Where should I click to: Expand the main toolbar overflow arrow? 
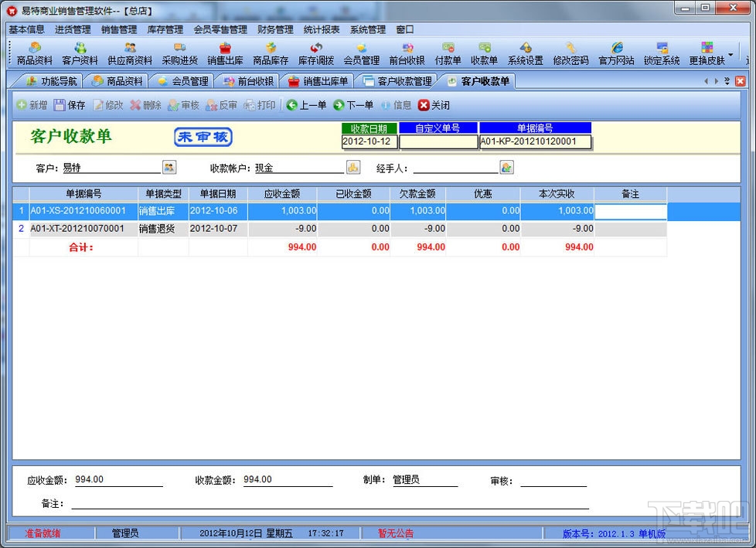point(731,54)
